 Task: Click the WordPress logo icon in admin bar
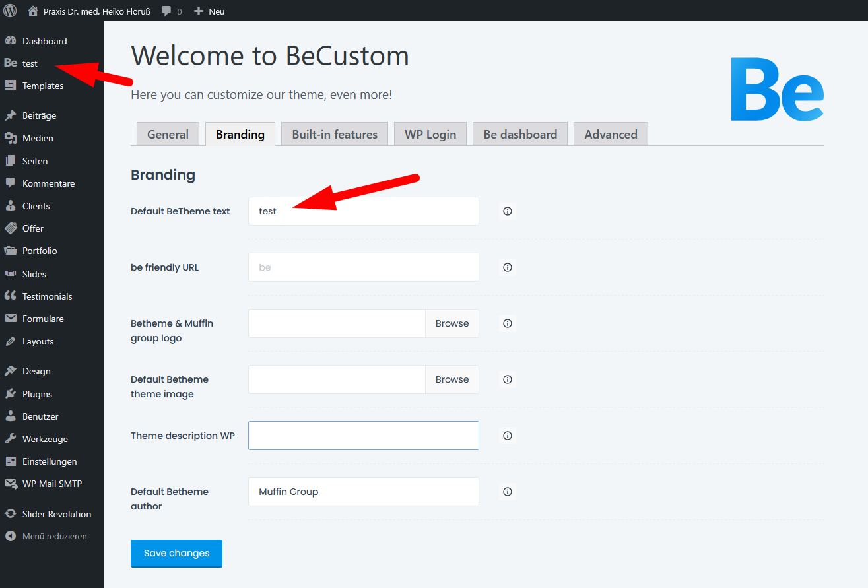tap(10, 11)
